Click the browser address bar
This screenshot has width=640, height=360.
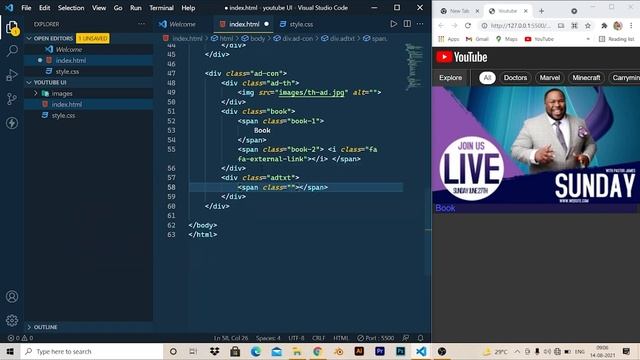coord(520,26)
